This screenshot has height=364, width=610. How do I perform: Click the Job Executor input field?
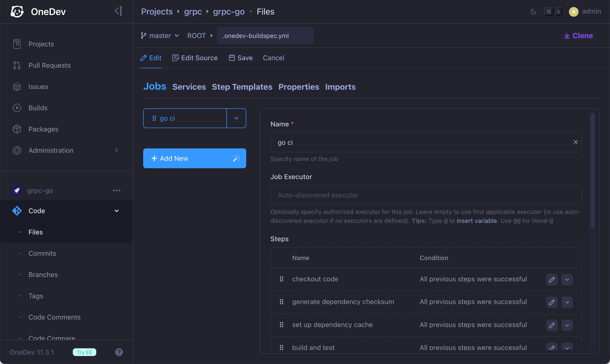point(426,195)
